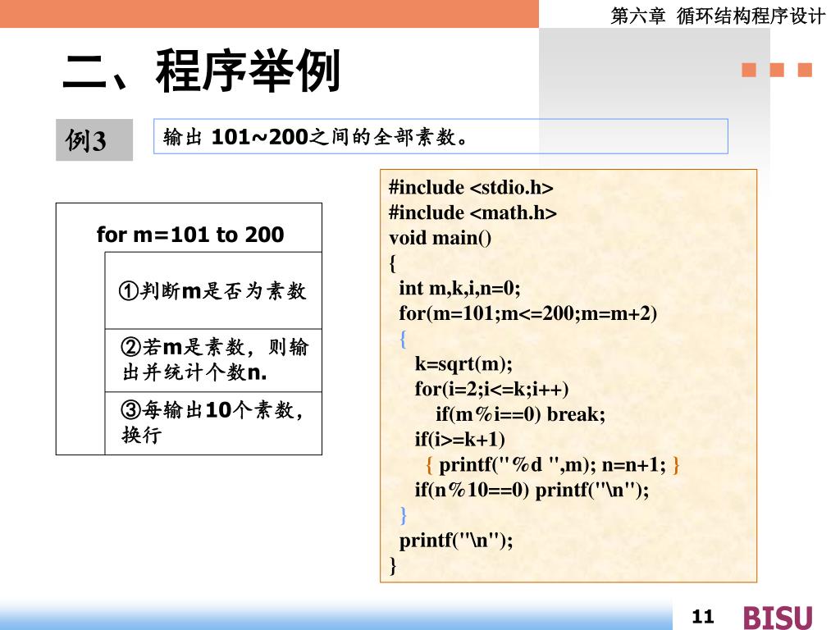Click final code line 'printf("\n");'
840x630 pixels.
pos(456,540)
